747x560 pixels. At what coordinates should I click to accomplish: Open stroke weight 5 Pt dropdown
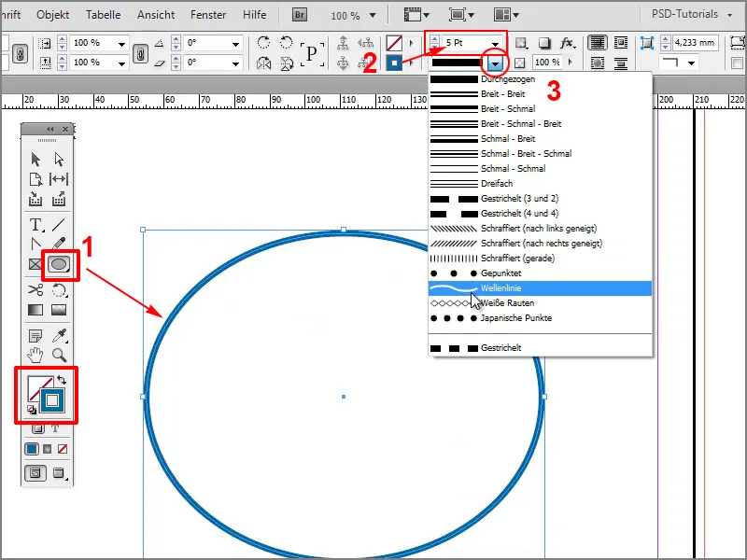495,43
